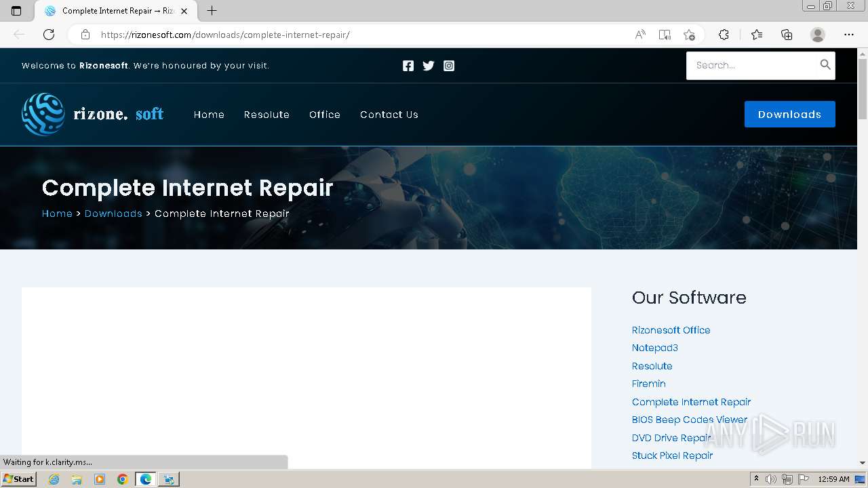Open the Twitter social icon

tap(429, 66)
